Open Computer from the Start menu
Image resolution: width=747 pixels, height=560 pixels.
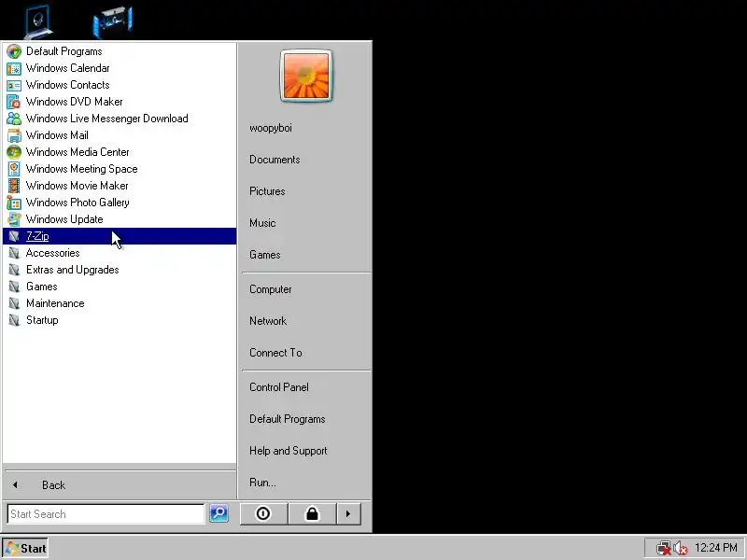271,289
